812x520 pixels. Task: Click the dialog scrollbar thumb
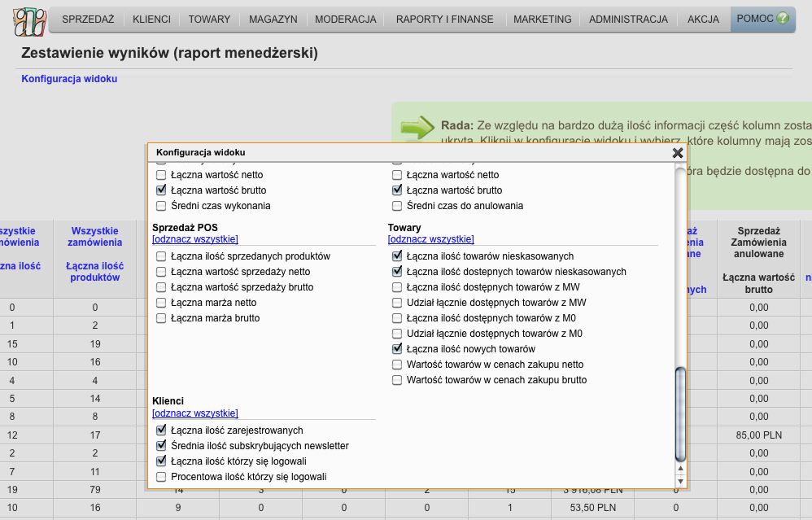tap(680, 414)
